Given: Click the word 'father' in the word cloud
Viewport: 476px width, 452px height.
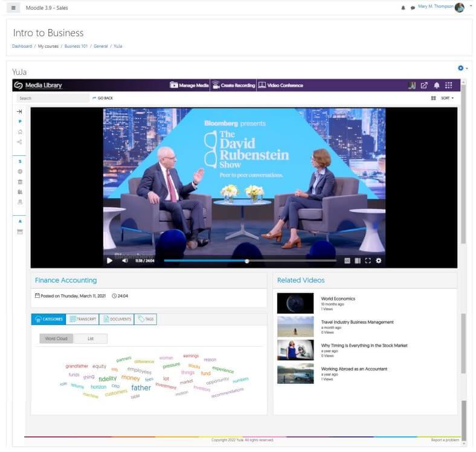Looking at the screenshot, I should (x=141, y=388).
